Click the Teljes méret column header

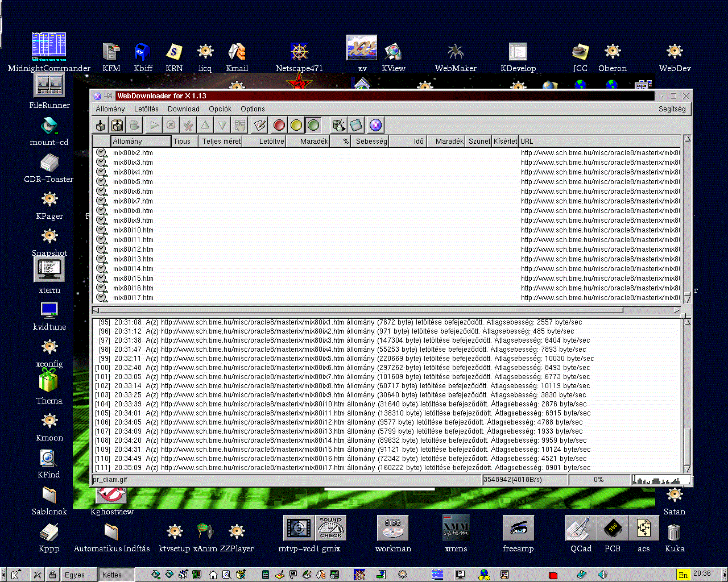tap(221, 142)
